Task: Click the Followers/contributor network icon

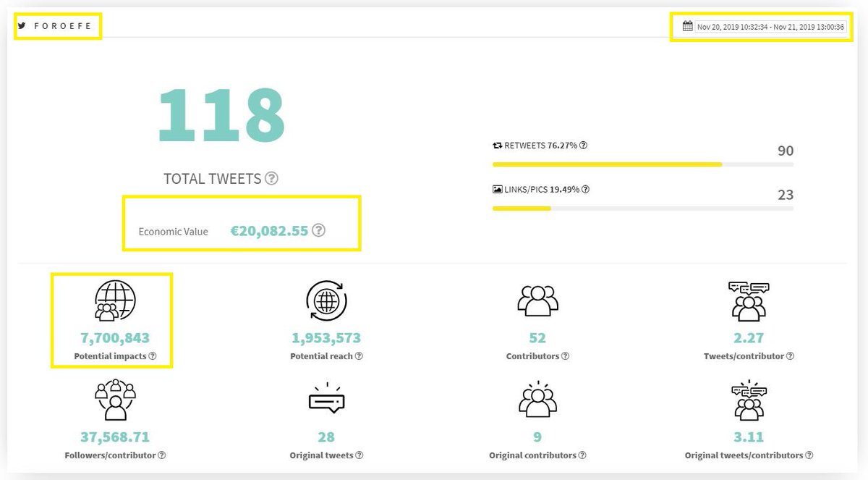Action: 115,401
